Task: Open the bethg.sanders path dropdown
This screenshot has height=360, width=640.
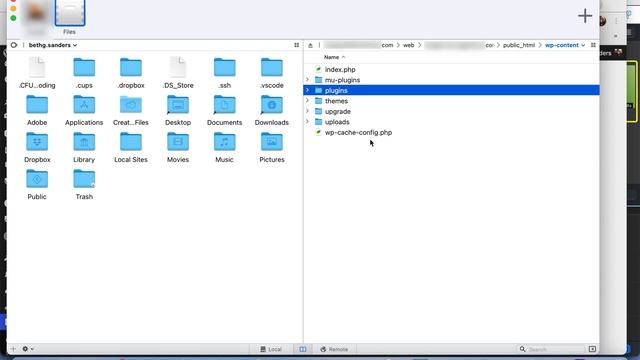Action: [53, 45]
